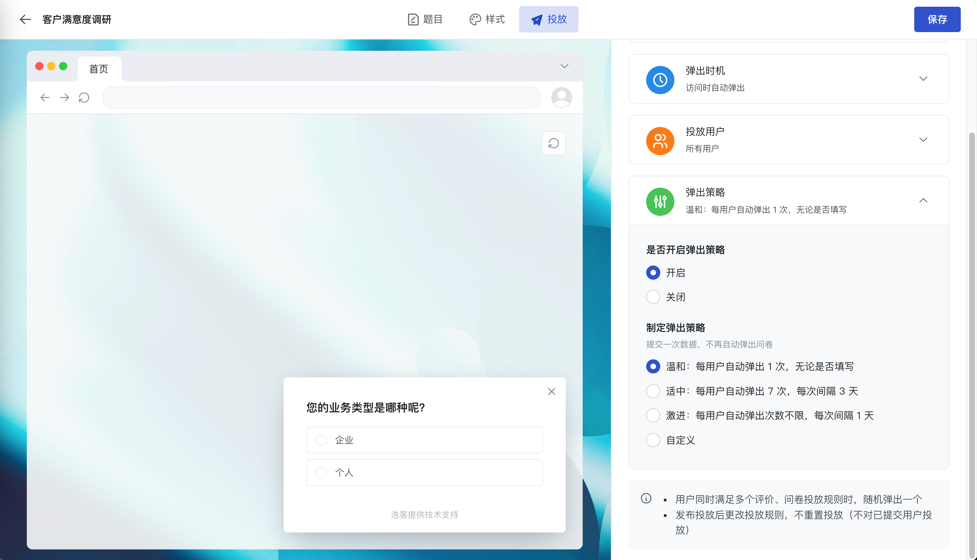Close the survey popup
The image size is (977, 560).
(x=551, y=391)
